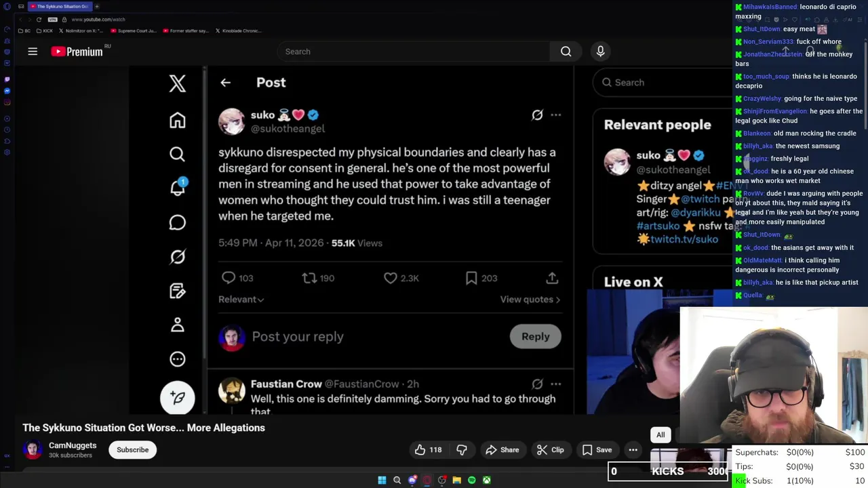
Task: Go back with the Post arrow
Action: point(226,83)
